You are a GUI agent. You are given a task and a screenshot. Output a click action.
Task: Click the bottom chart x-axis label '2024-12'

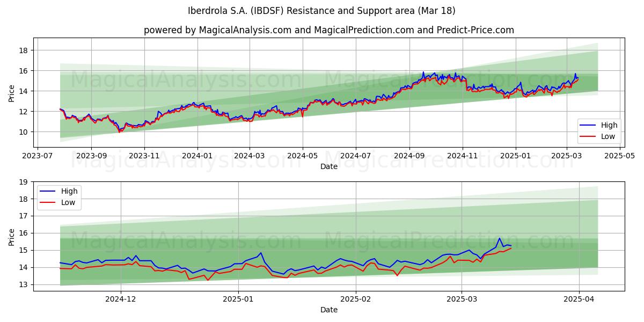tap(120, 299)
